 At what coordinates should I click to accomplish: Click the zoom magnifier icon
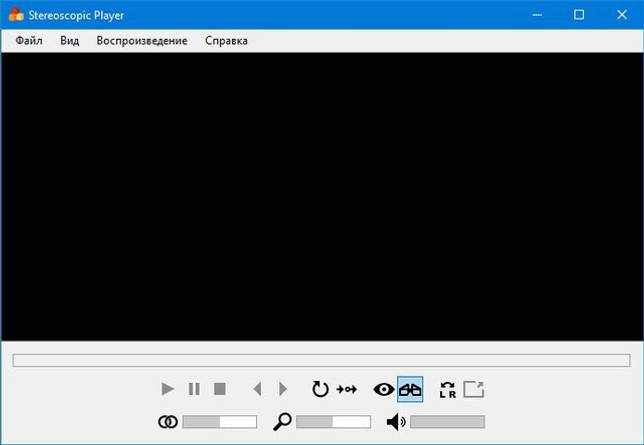[282, 422]
